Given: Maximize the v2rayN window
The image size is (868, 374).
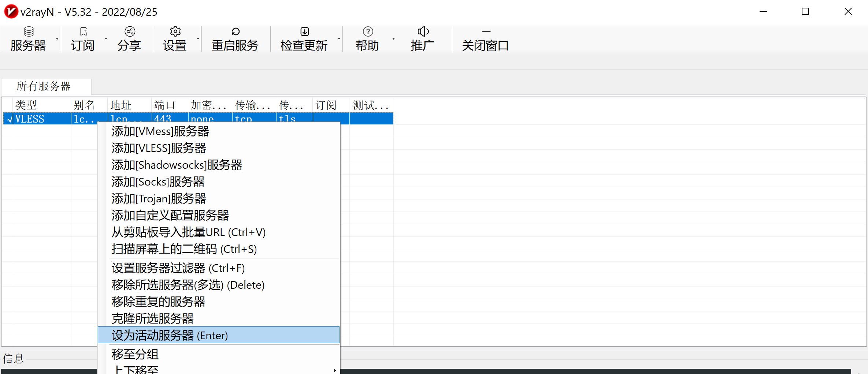Looking at the screenshot, I should 805,12.
